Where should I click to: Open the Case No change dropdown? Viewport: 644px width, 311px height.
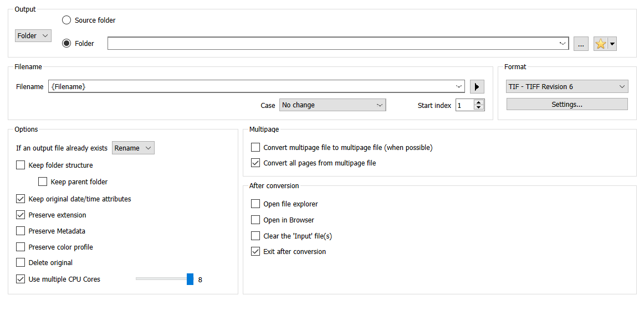[332, 105]
